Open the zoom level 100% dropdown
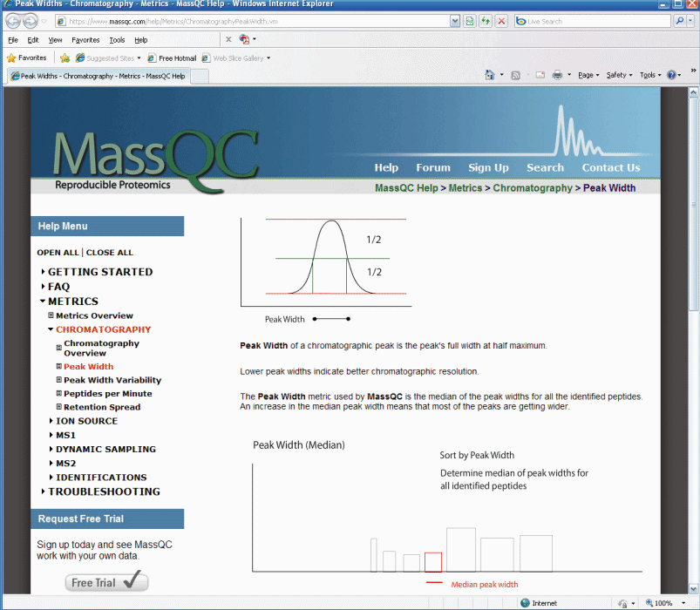 pos(683,603)
